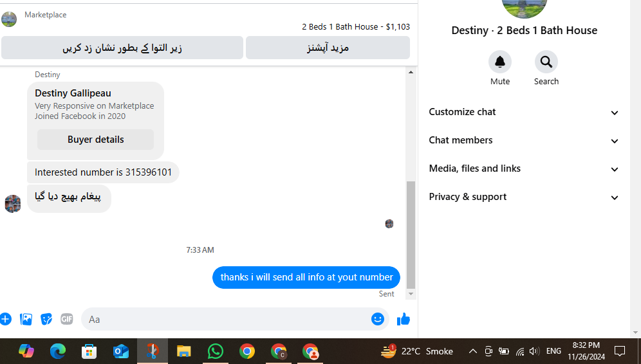Expand Media, files and links section
641x364 pixels.
click(x=523, y=168)
